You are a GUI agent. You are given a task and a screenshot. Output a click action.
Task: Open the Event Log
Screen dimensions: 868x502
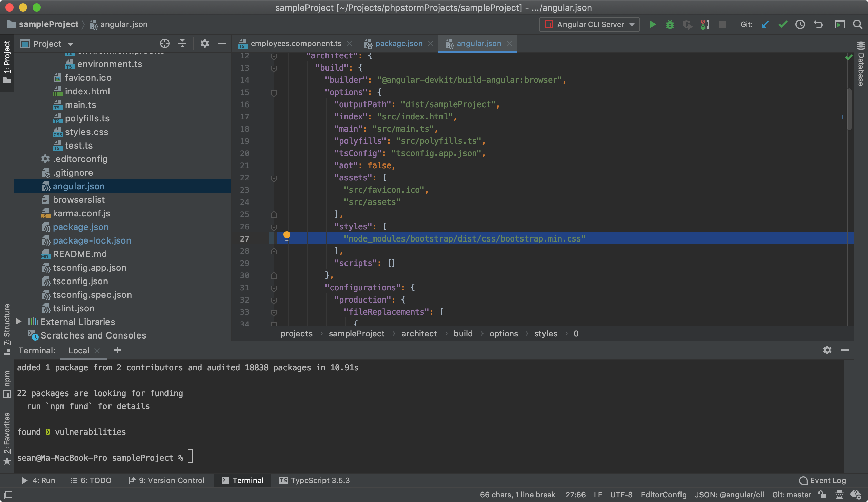click(x=823, y=480)
